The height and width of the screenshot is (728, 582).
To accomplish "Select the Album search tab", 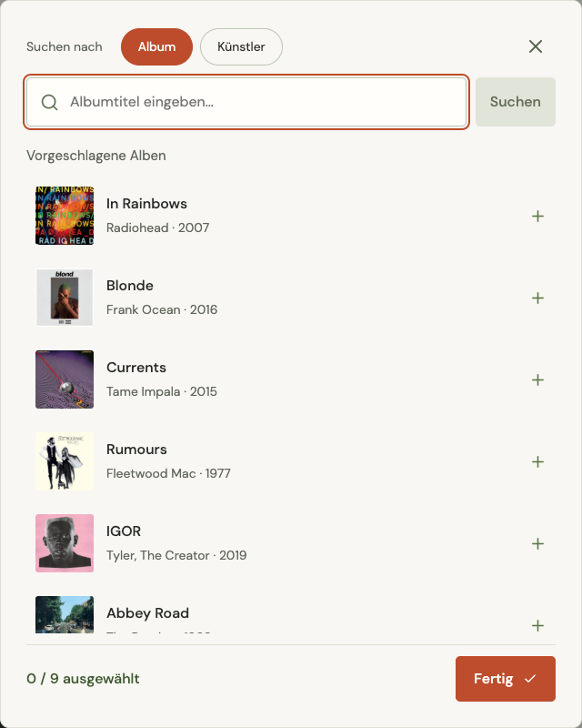I will tap(157, 47).
